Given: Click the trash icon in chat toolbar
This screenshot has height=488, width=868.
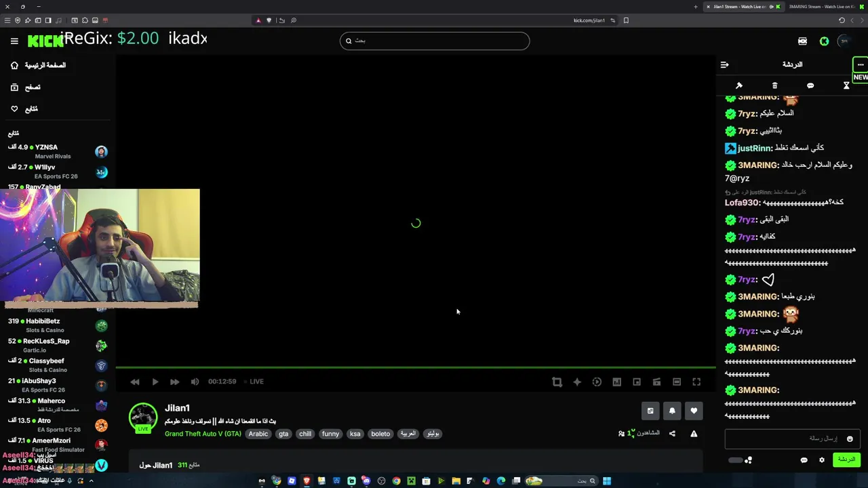Looking at the screenshot, I should 774,86.
